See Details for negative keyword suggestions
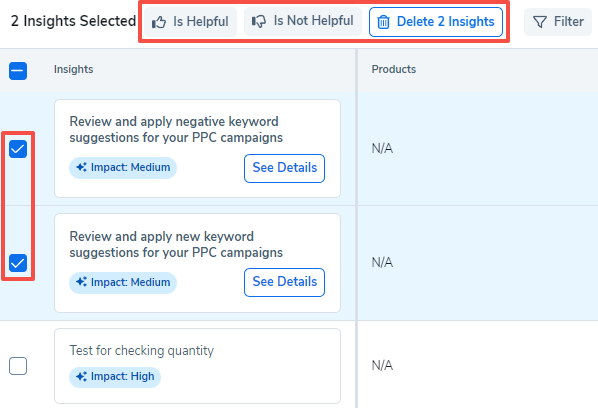598x408 pixels. tap(285, 168)
